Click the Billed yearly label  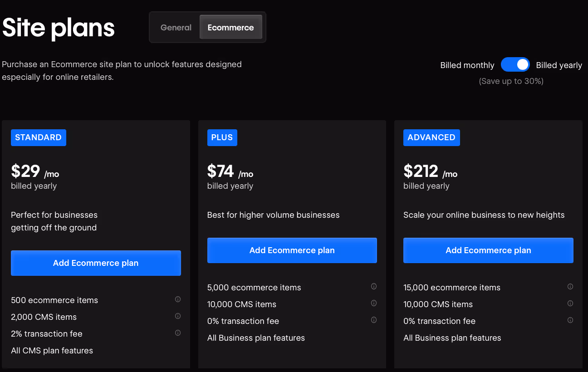[x=559, y=65]
